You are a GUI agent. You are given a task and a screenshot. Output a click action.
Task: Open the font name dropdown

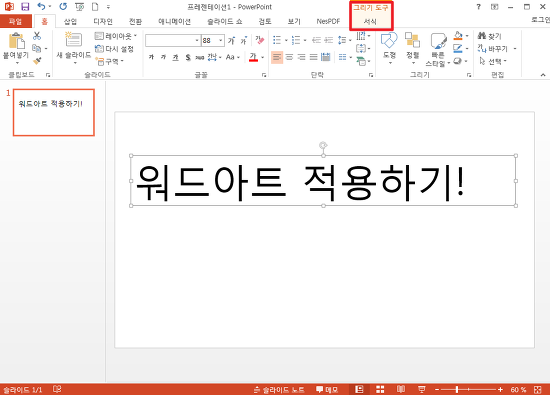click(197, 41)
